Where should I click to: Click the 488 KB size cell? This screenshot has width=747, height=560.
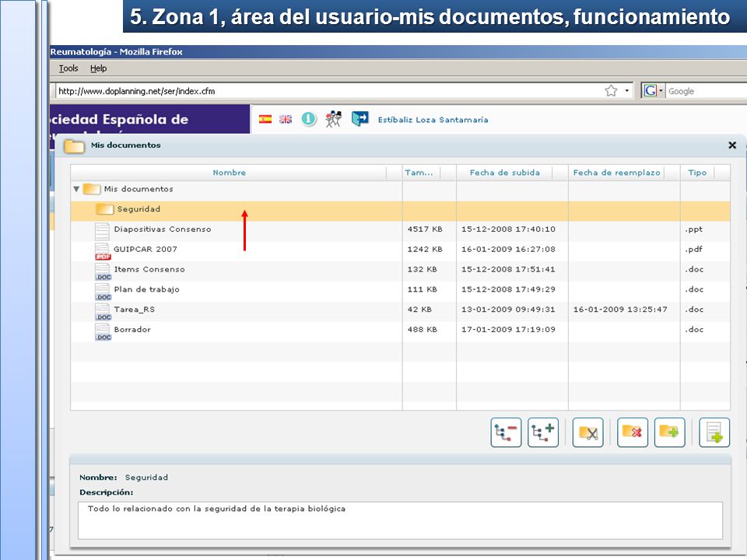tap(422, 330)
